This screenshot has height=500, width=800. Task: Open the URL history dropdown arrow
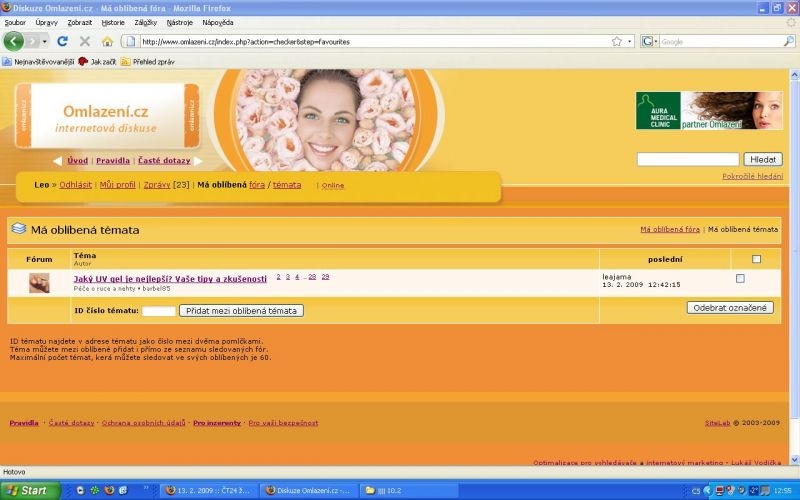pyautogui.click(x=629, y=41)
